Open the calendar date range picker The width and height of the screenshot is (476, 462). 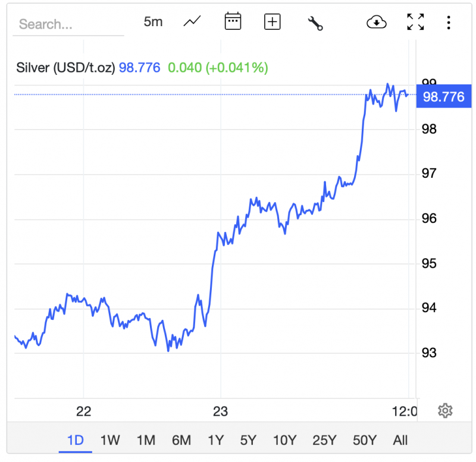pyautogui.click(x=233, y=22)
